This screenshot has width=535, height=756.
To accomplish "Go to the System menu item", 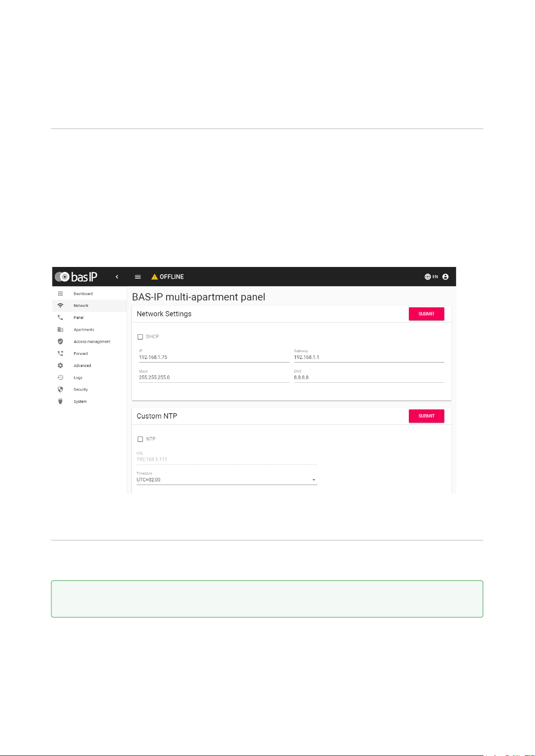I will (x=80, y=402).
